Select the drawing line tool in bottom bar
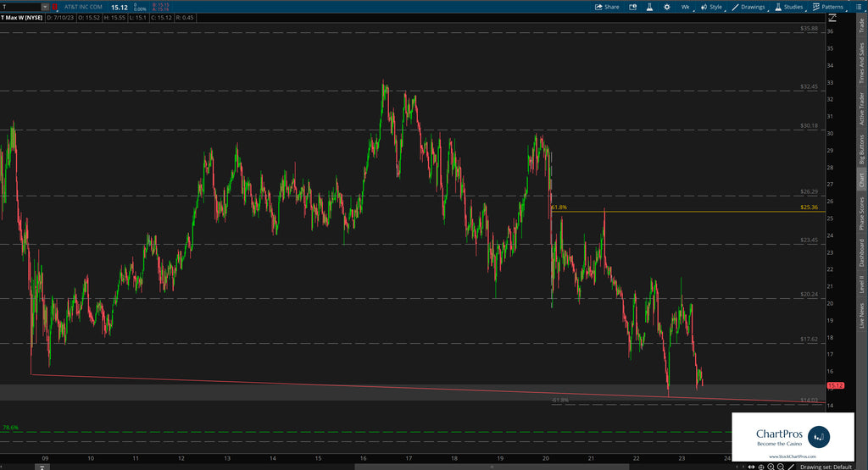Image resolution: width=868 pixels, height=470 pixels. tap(793, 466)
